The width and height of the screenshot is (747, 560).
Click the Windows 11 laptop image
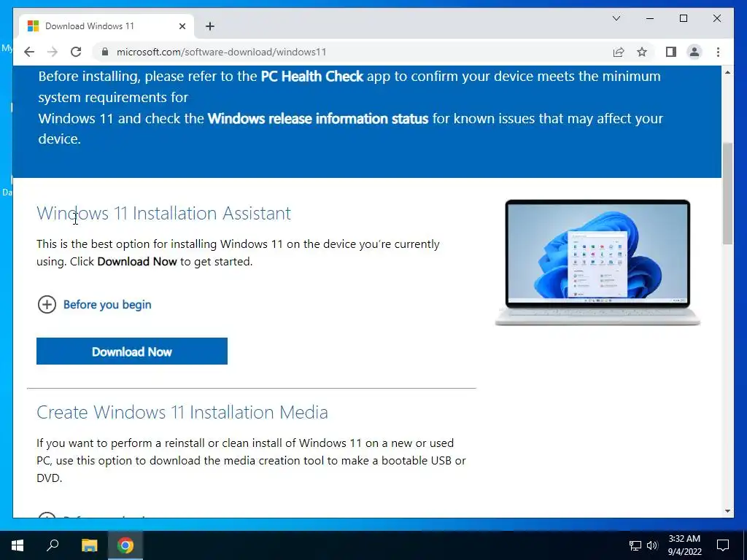click(597, 262)
